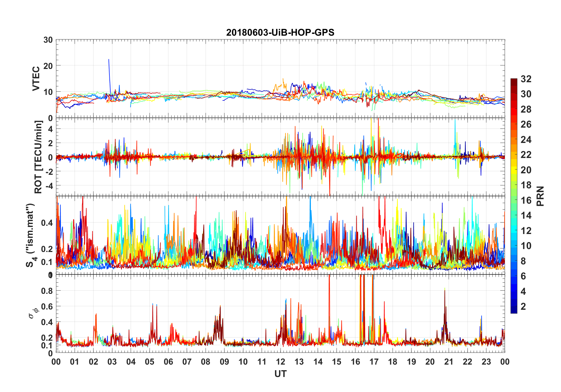Click the sigma-phi y-axis label
561x392 pixels.
[33, 313]
